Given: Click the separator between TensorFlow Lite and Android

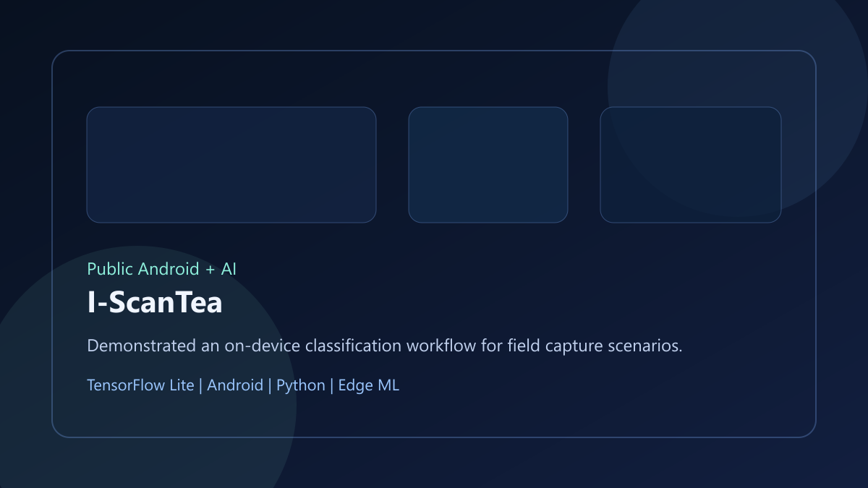Looking at the screenshot, I should (x=201, y=385).
